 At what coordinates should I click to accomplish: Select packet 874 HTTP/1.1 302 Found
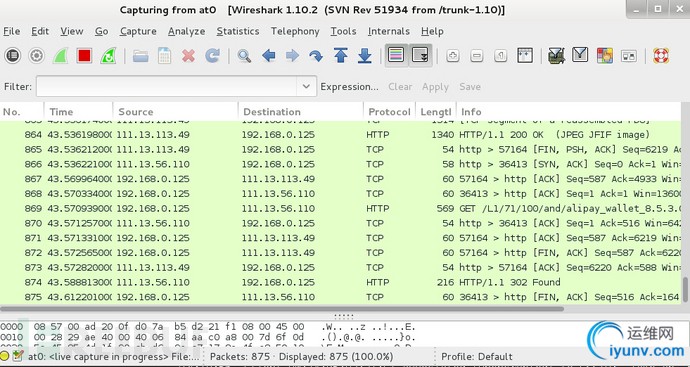point(340,283)
